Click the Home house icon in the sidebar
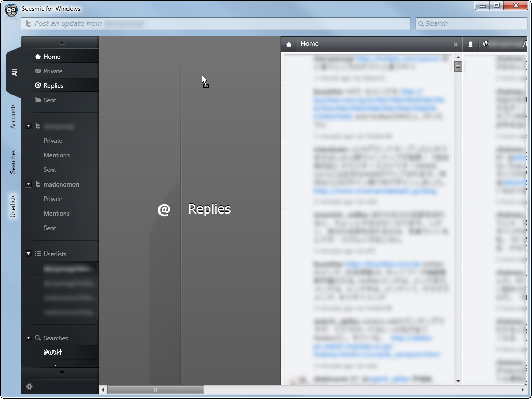 [x=37, y=56]
